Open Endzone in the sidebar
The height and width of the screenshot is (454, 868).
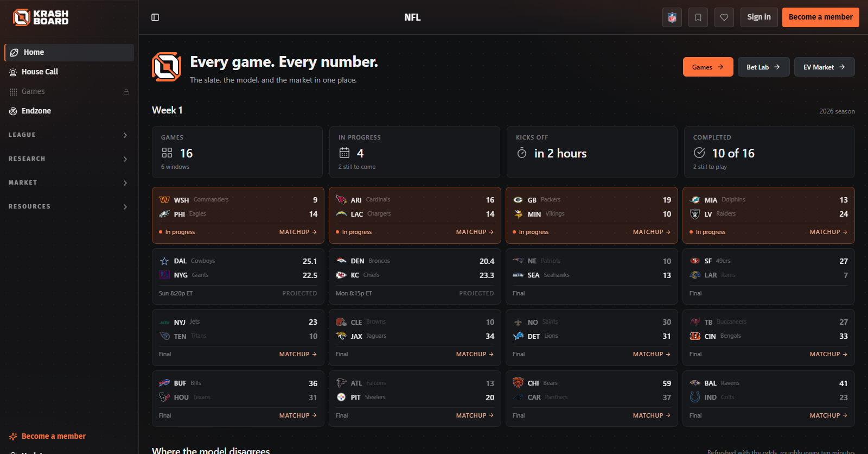coord(69,111)
